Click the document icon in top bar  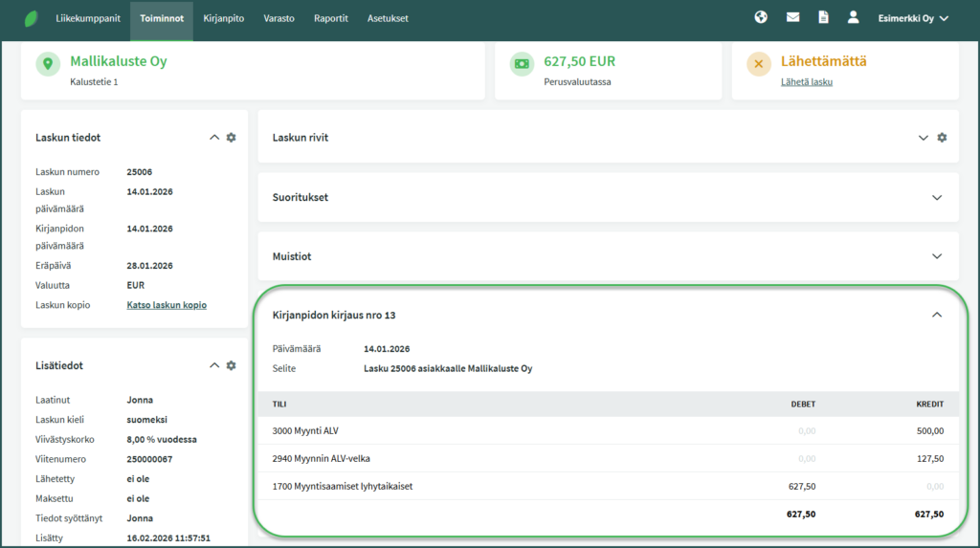tap(823, 17)
